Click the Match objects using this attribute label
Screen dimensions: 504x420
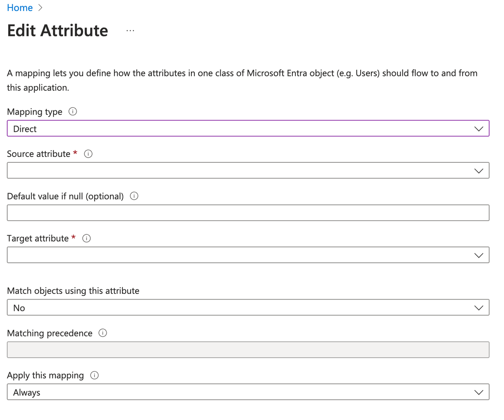point(73,291)
